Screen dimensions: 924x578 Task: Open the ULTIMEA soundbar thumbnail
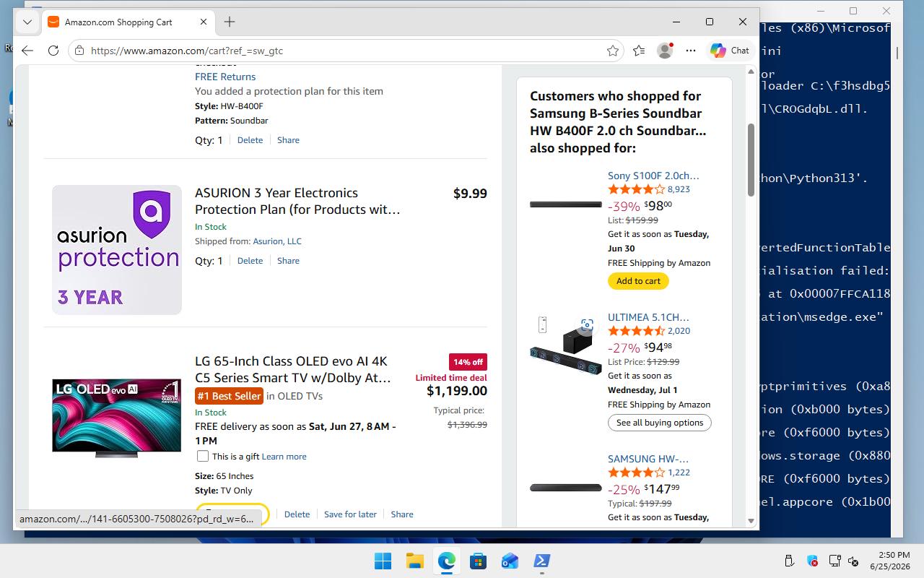[x=566, y=346]
